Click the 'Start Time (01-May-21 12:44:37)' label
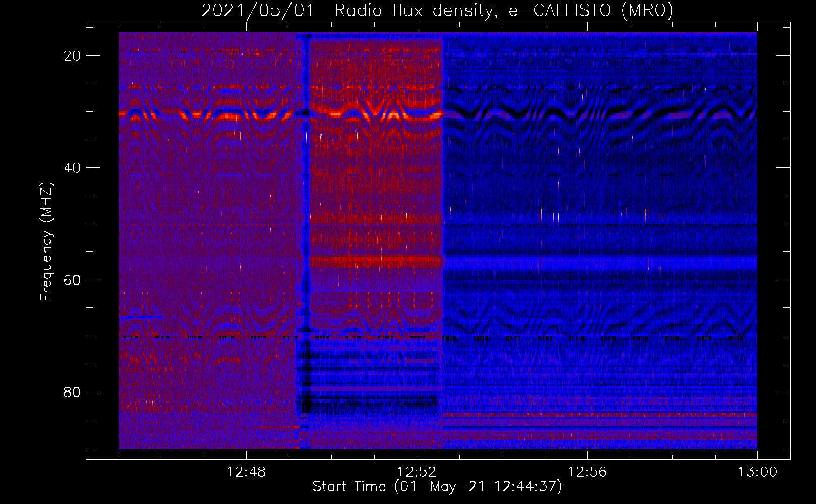The height and width of the screenshot is (504, 816). point(437,487)
